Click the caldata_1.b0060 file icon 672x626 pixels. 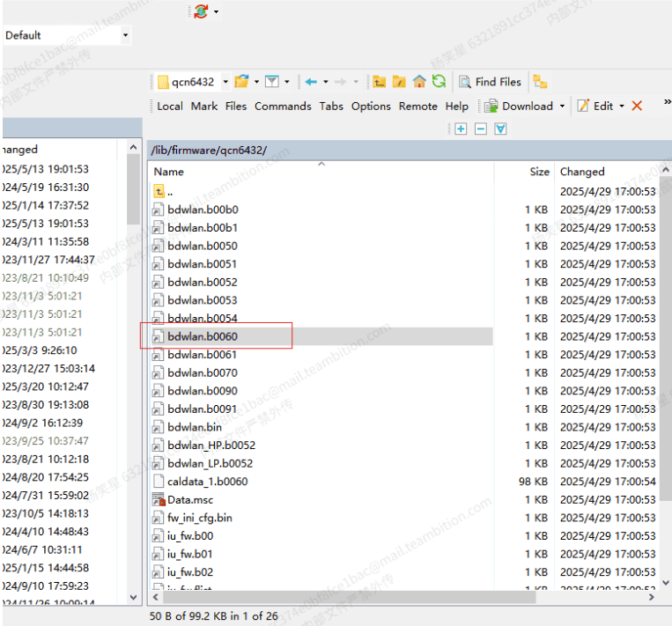click(x=159, y=482)
